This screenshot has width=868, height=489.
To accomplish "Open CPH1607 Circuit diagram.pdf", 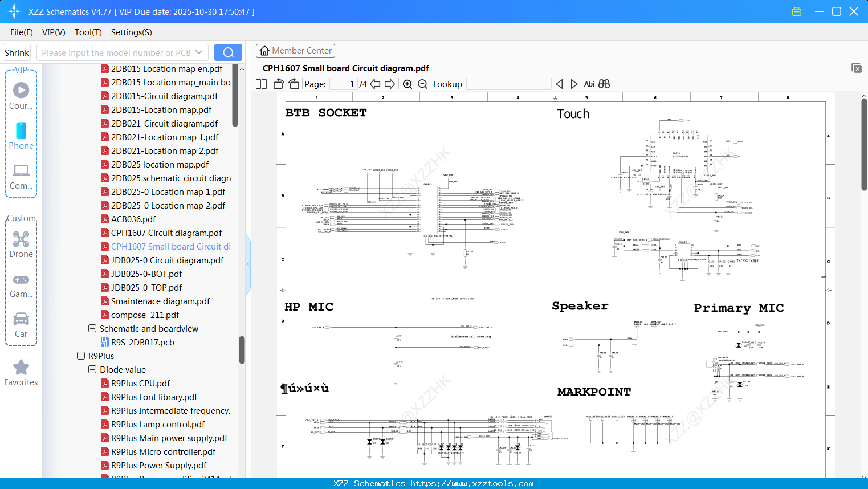I will 166,233.
